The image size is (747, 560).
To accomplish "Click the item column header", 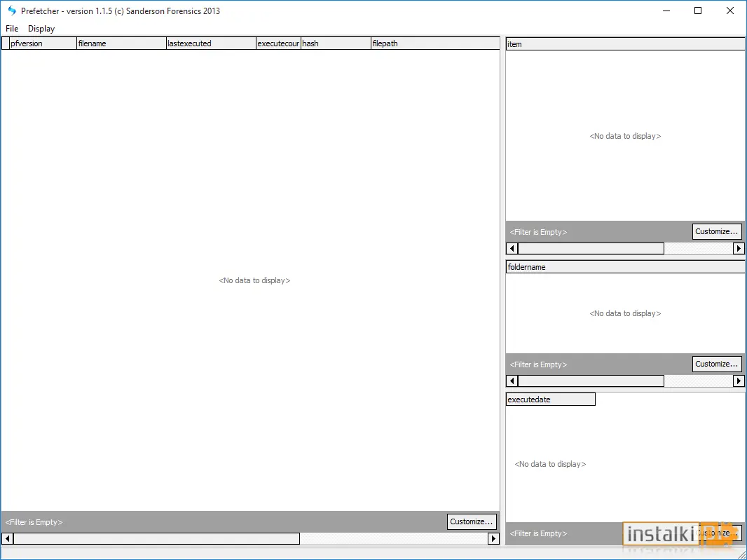I will click(x=625, y=44).
